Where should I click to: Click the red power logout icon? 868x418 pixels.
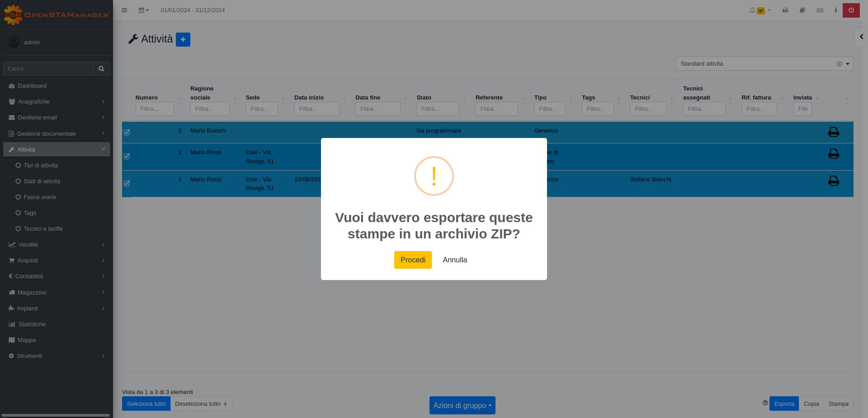(x=851, y=10)
